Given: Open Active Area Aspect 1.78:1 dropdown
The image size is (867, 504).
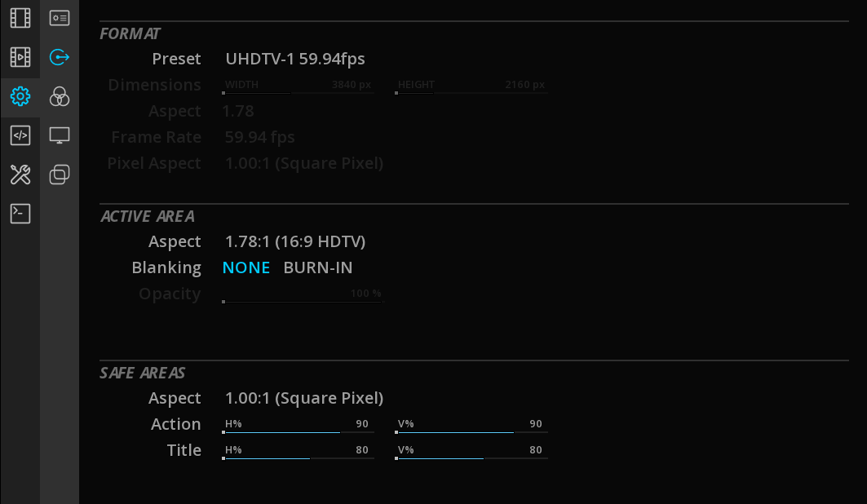Looking at the screenshot, I should pyautogui.click(x=295, y=241).
